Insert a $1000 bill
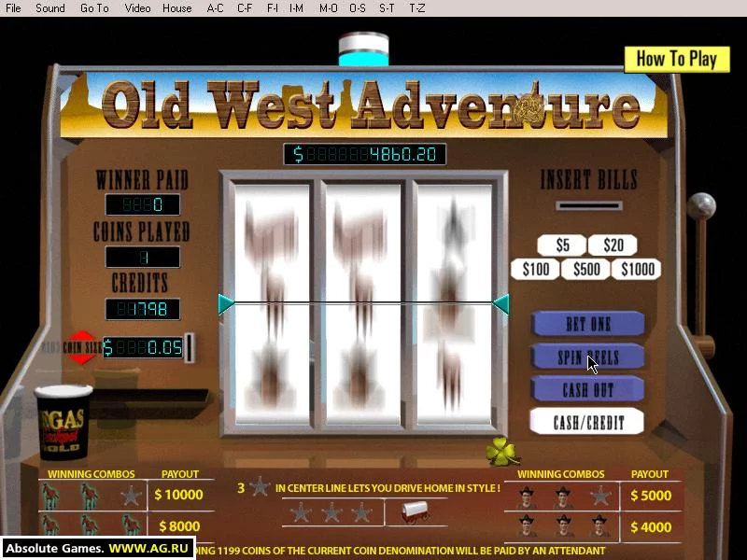 pyautogui.click(x=637, y=270)
